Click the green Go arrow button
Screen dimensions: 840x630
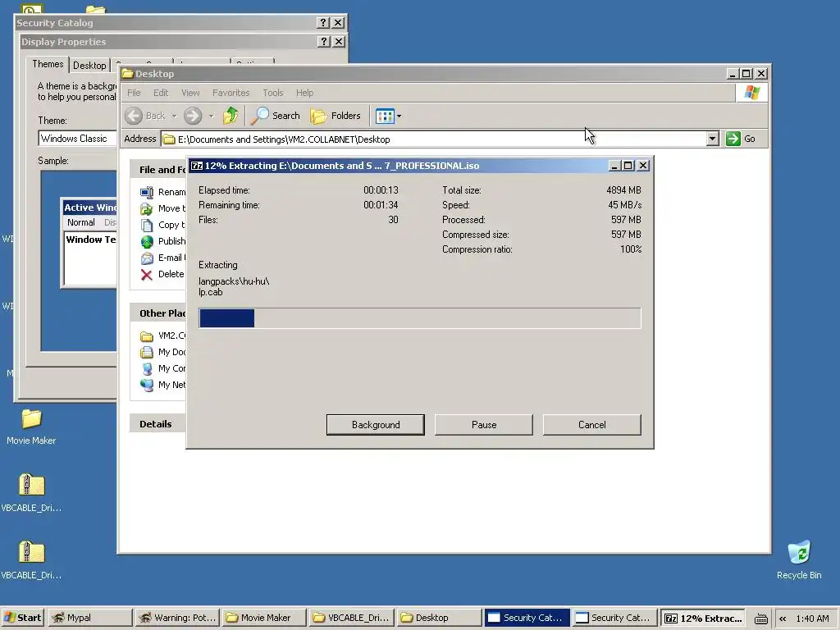tap(733, 139)
